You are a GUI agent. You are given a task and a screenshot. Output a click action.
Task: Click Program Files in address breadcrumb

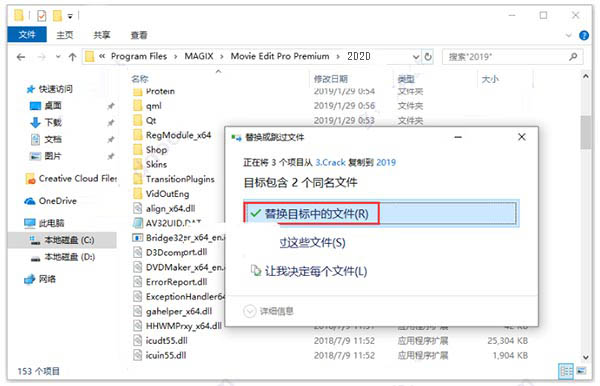point(139,56)
